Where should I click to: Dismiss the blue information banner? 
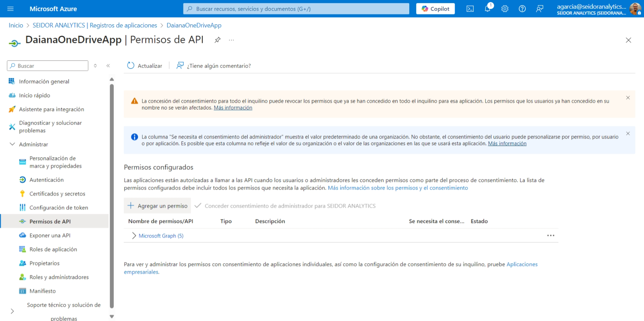[628, 133]
